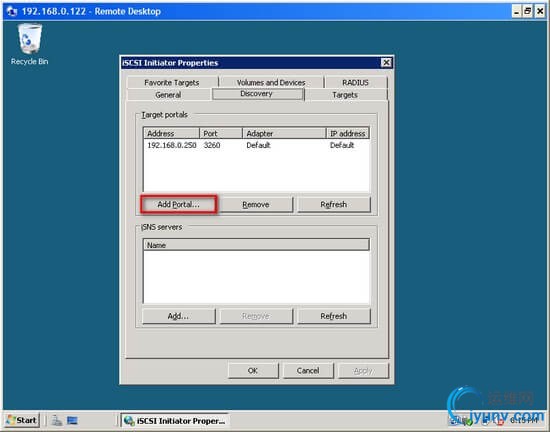Switch to the Favorite Targets tab

point(172,82)
